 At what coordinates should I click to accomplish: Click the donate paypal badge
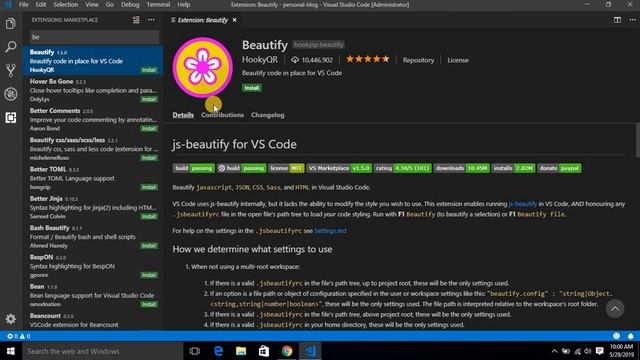click(559, 168)
